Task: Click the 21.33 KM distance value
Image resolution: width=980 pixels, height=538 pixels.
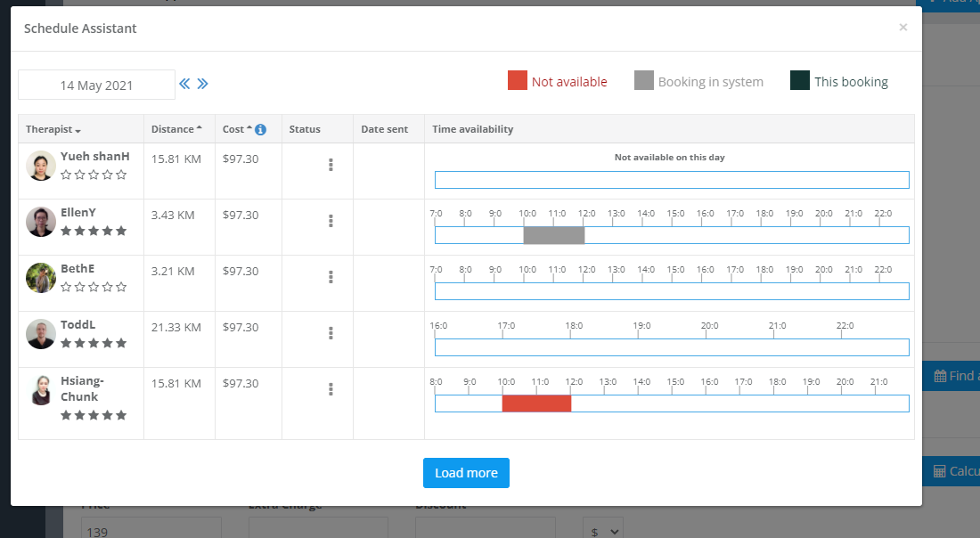Action: (176, 328)
